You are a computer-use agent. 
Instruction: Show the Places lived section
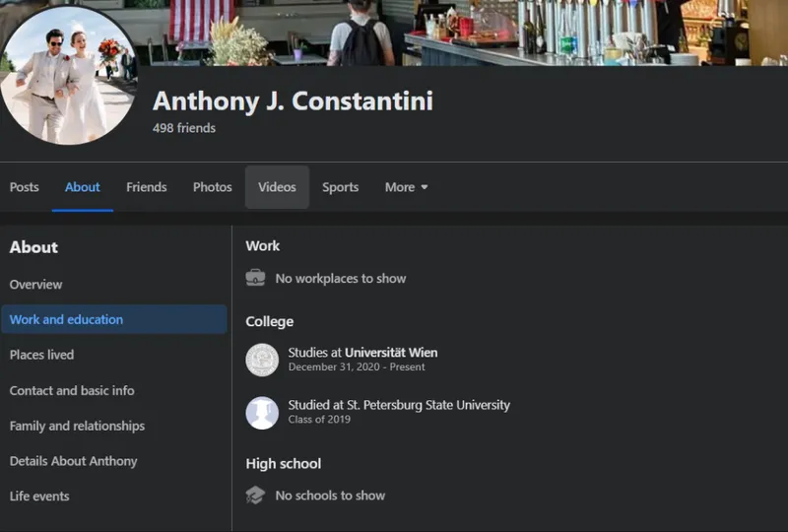[x=42, y=355]
